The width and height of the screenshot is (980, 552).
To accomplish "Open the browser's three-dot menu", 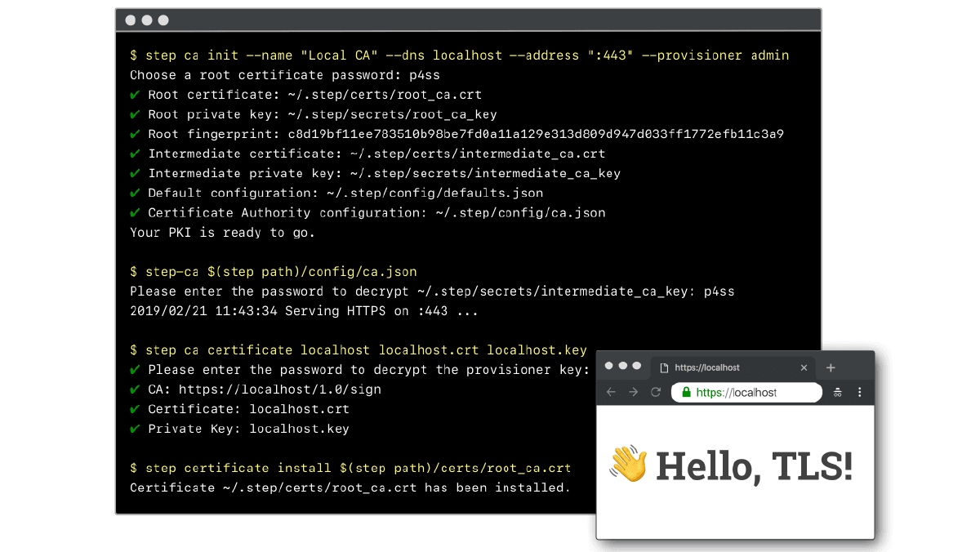I will 859,392.
